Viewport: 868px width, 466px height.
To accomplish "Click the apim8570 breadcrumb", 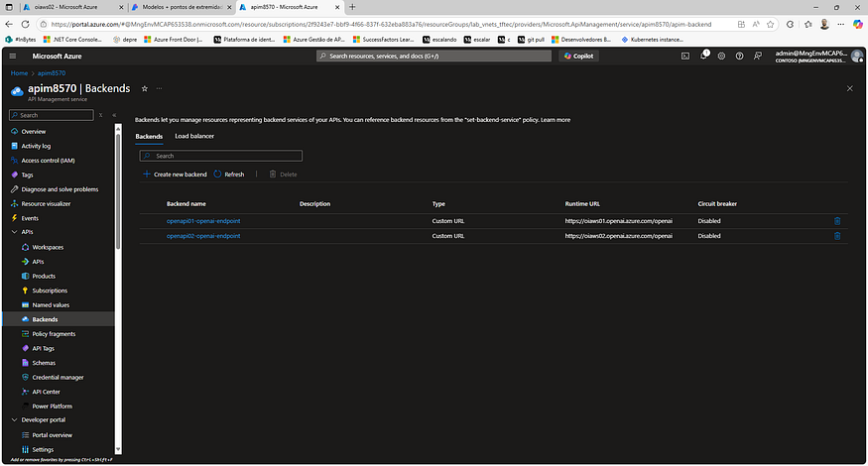I will [x=52, y=73].
